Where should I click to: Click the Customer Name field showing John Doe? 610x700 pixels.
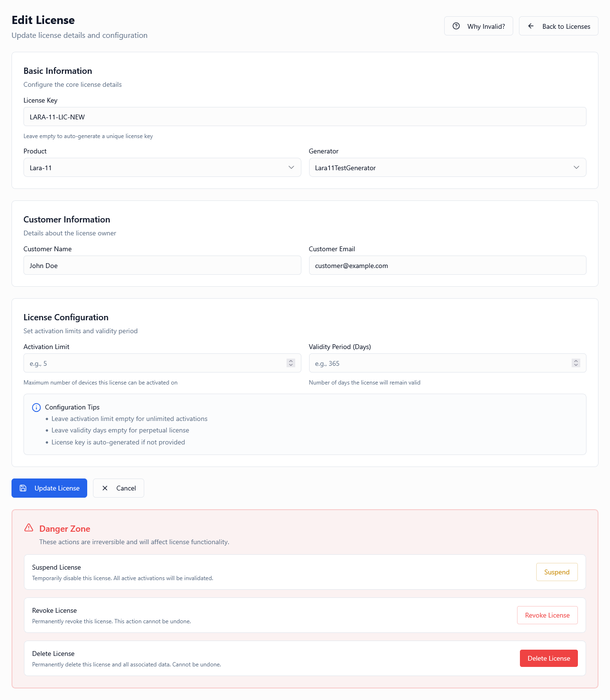162,265
